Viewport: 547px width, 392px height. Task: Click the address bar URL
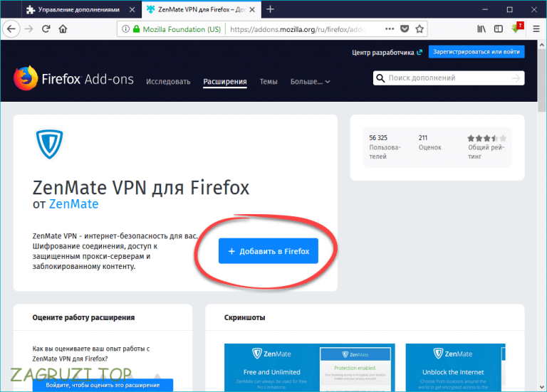[298, 29]
